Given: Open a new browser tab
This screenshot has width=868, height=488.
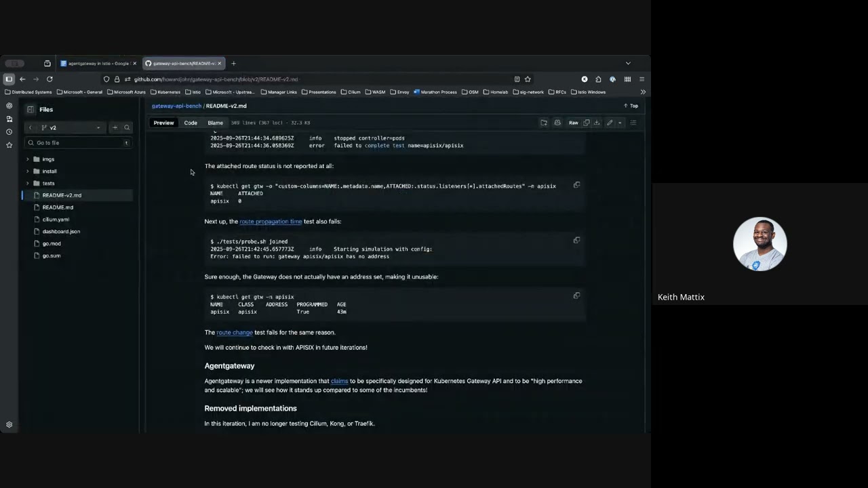Looking at the screenshot, I should pos(233,64).
